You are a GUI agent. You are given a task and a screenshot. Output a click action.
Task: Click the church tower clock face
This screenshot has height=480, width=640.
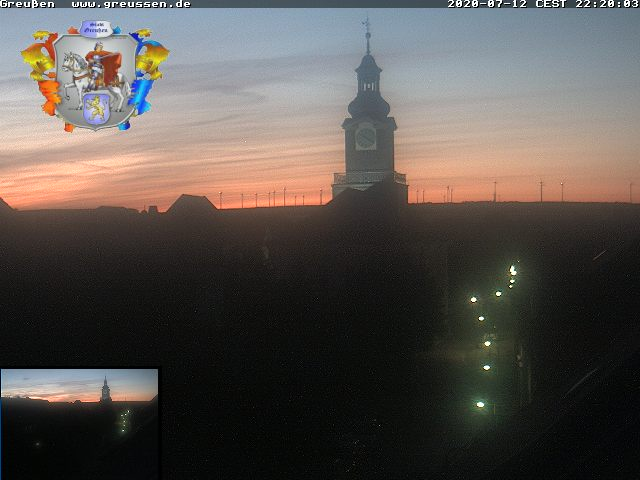[366, 137]
